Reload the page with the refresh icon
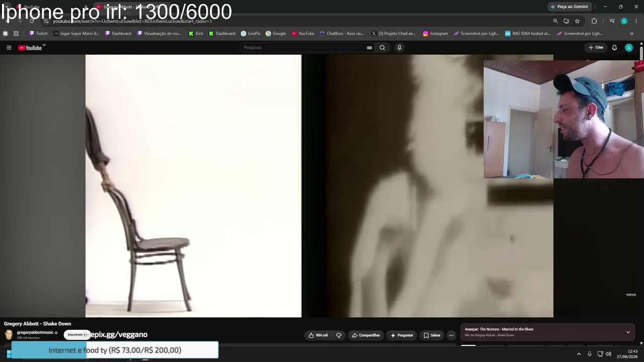The width and height of the screenshot is (644, 362). 32,21
